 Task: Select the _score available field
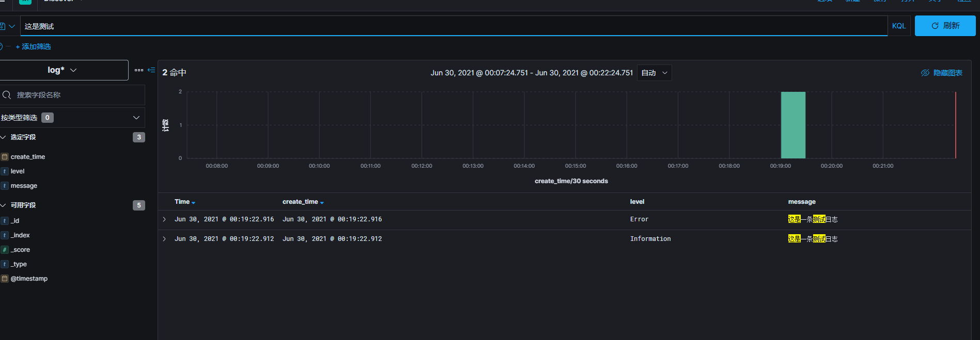click(20, 250)
